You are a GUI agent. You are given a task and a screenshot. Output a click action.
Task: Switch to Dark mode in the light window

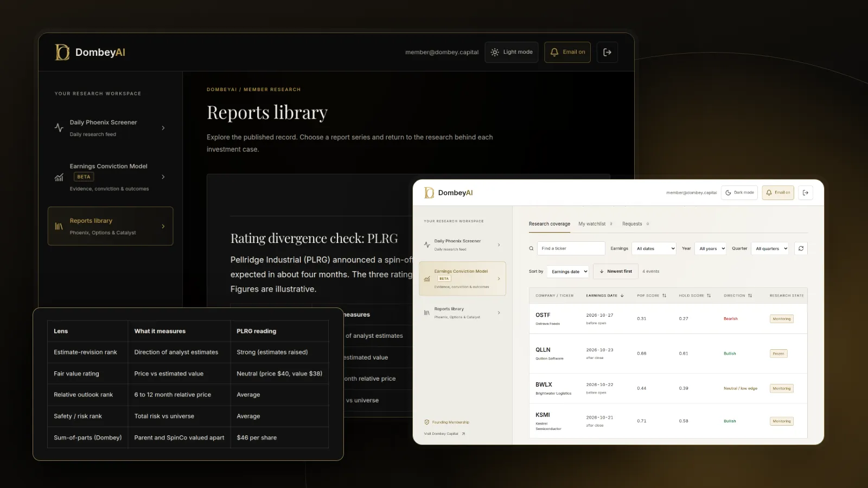[x=739, y=192]
